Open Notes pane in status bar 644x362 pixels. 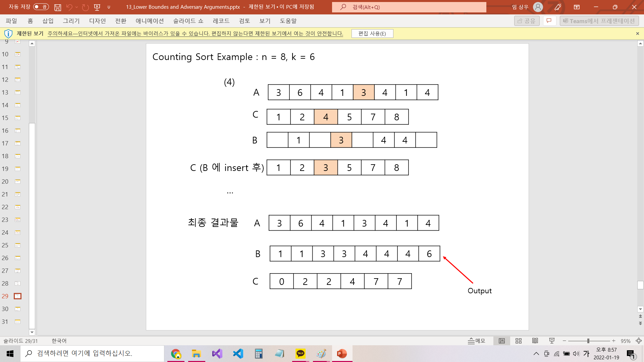coord(477,341)
